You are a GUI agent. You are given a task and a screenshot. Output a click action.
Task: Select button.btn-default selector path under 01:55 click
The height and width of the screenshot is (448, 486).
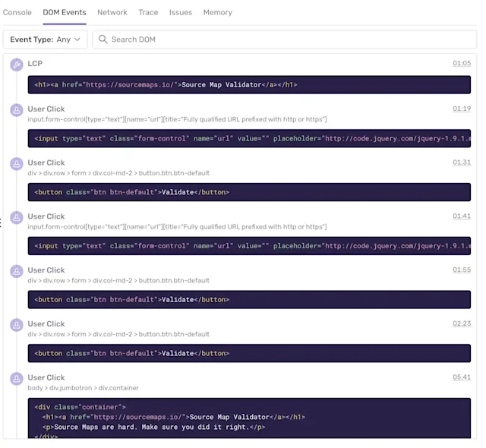click(118, 280)
